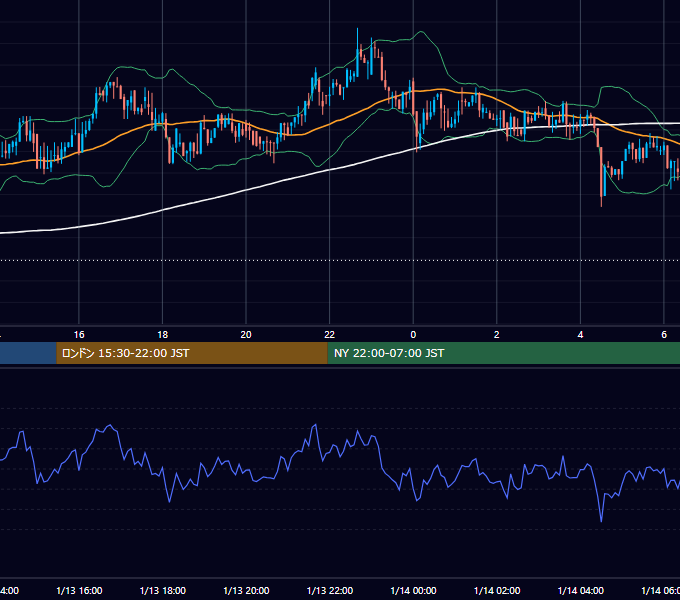Click the time axis label 2

point(497,335)
